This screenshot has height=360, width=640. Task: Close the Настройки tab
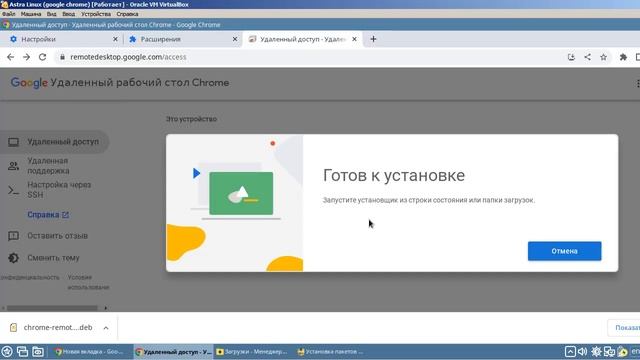[x=115, y=39]
